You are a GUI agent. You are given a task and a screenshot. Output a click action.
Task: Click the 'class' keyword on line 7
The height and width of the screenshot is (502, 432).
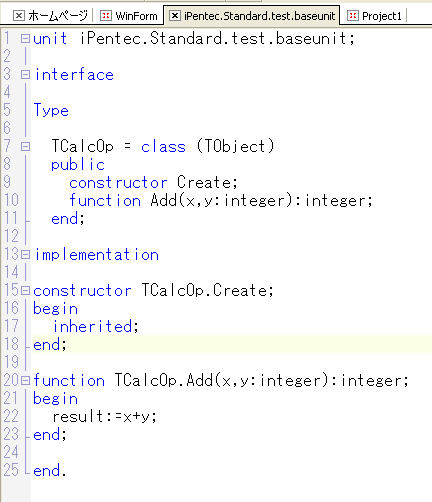(163, 147)
